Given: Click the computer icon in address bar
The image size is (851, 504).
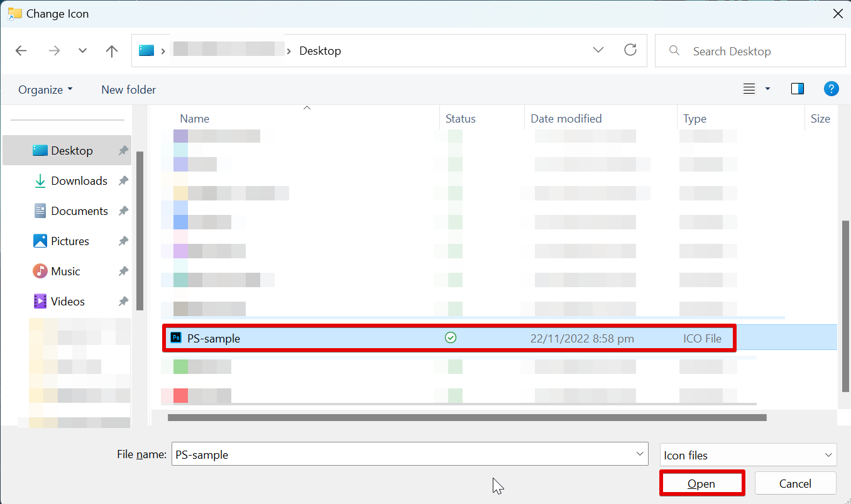Looking at the screenshot, I should pos(146,50).
